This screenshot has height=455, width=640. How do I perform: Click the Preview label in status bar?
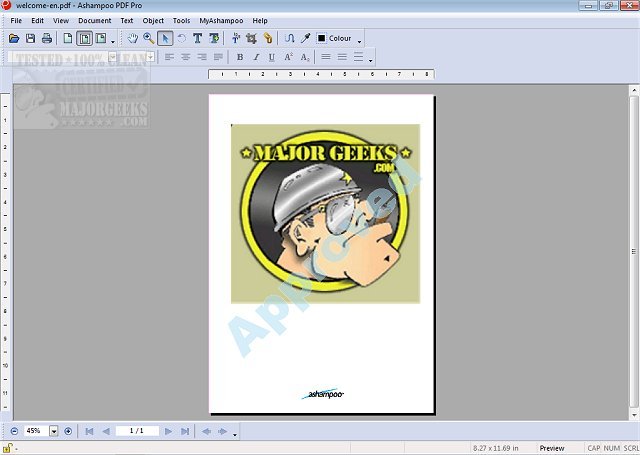(x=552, y=448)
